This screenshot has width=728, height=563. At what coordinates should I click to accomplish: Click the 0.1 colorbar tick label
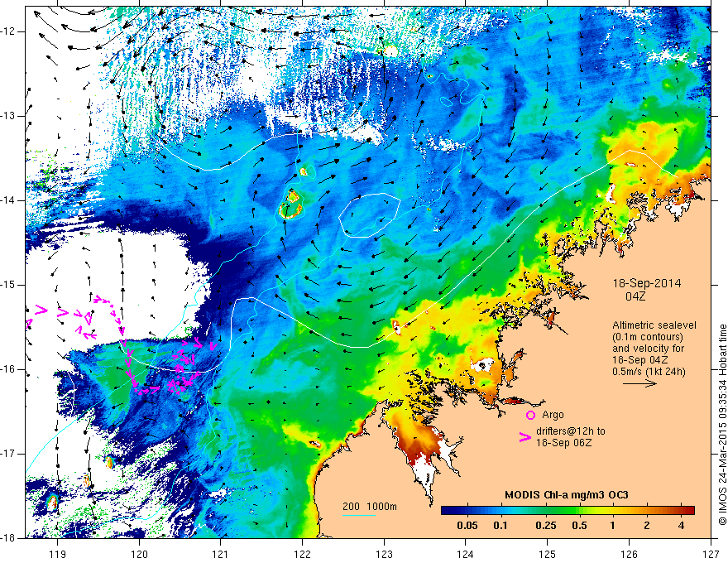click(x=500, y=526)
